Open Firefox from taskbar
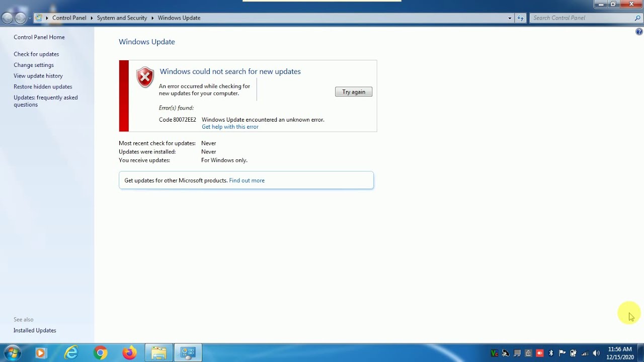Image resolution: width=644 pixels, height=362 pixels. click(x=129, y=353)
